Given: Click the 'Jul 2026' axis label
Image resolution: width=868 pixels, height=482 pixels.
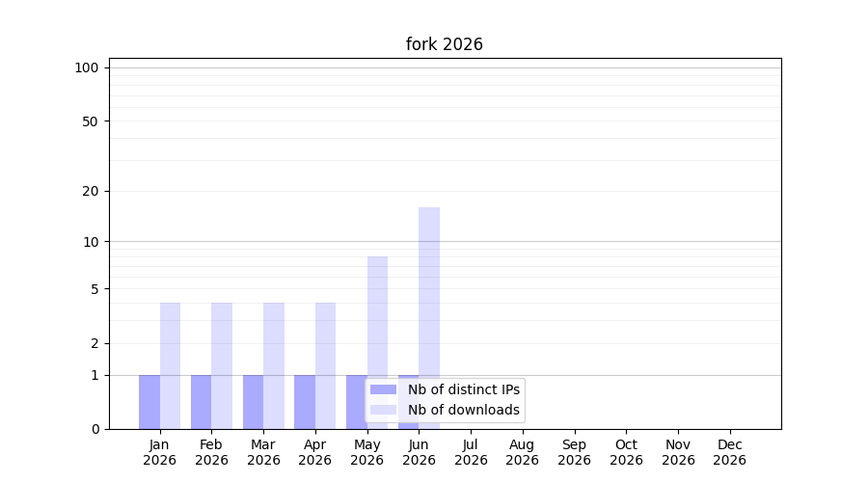Looking at the screenshot, I should [x=471, y=452].
